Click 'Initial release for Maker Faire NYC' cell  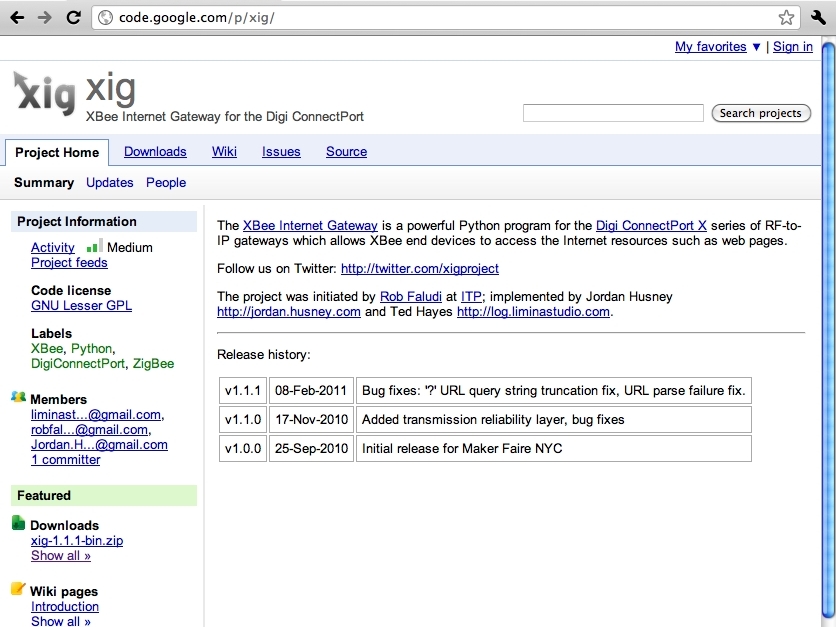[554, 448]
